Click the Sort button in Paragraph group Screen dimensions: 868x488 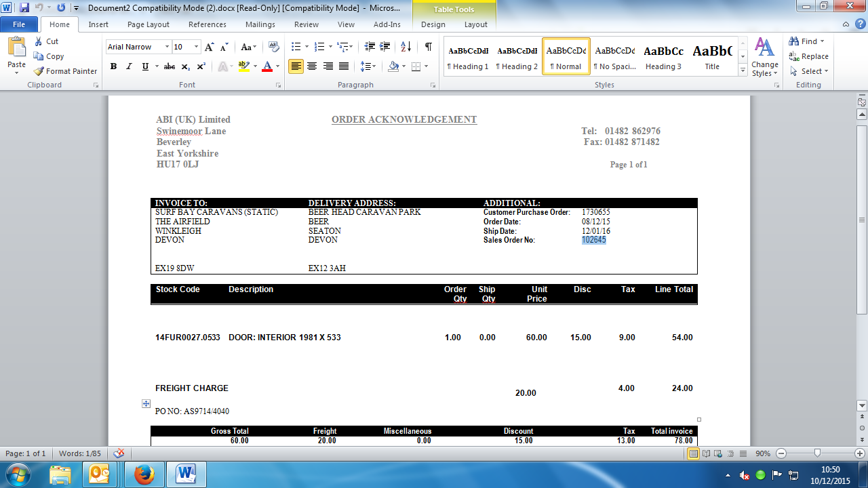[406, 47]
